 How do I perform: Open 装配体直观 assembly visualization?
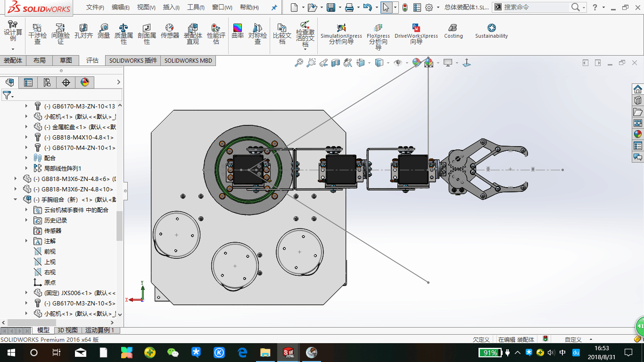(x=193, y=34)
